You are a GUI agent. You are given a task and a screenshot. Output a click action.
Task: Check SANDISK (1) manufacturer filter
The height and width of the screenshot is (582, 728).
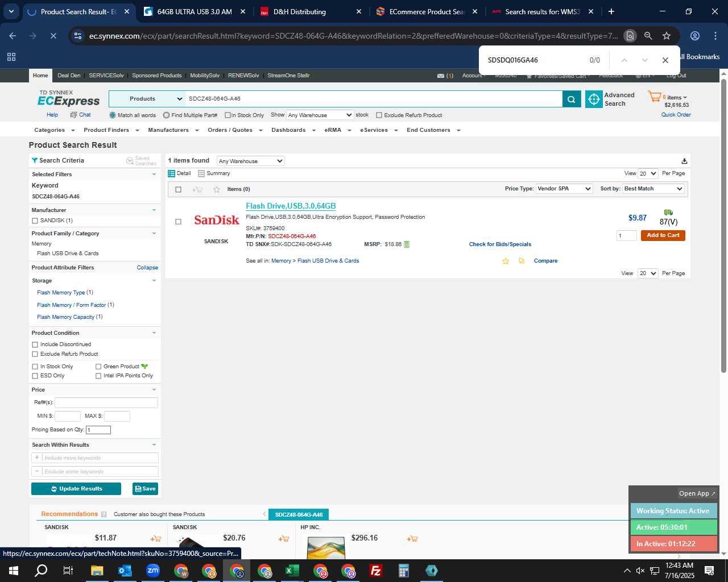point(35,221)
